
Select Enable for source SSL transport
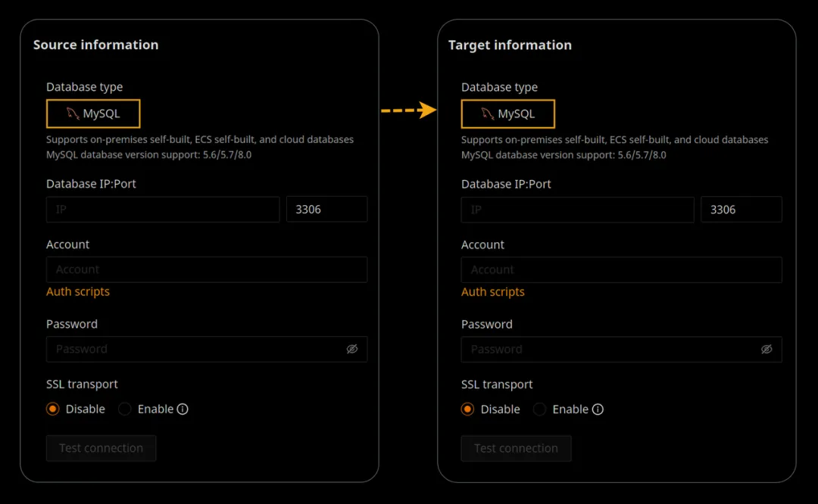click(x=125, y=409)
